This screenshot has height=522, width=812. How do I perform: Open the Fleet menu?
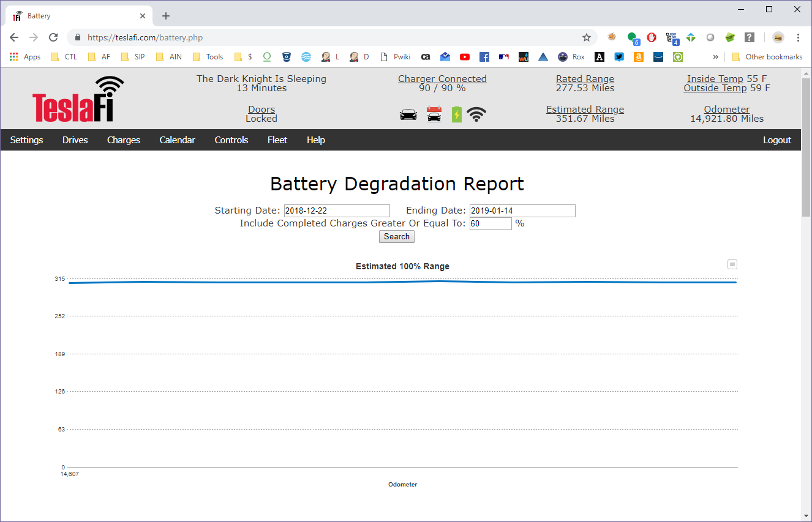point(277,140)
